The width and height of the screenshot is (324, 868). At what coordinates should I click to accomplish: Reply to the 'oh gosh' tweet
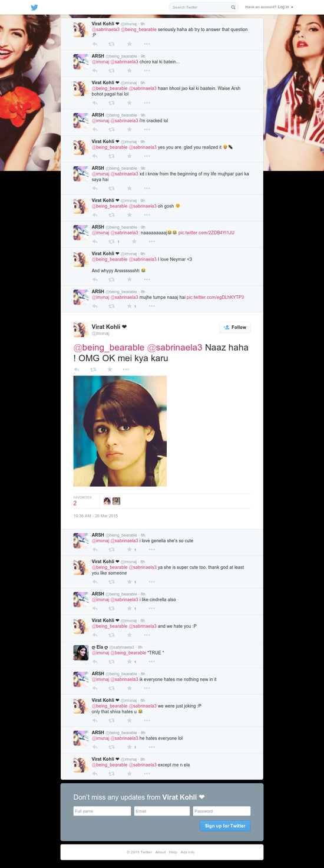click(x=95, y=215)
